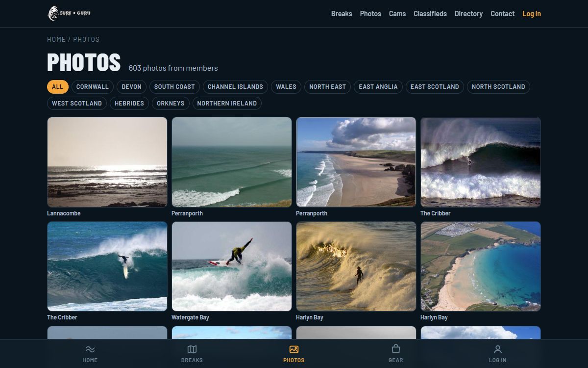Filter photos by ORKNEYS
588x368 pixels.
tap(171, 104)
